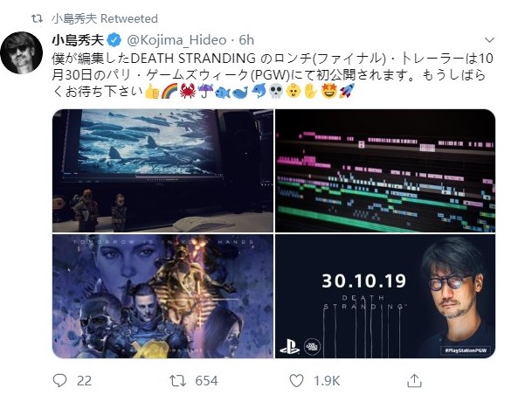
Task: Click the Japanese tweet text body
Action: point(273,75)
